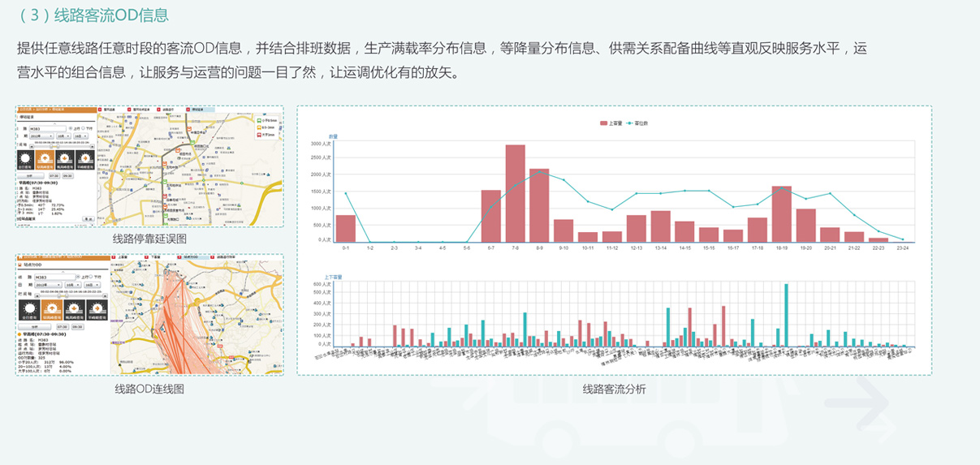Select the off-peak query icon in delay panel
The image size is (980, 465).
(x=84, y=159)
